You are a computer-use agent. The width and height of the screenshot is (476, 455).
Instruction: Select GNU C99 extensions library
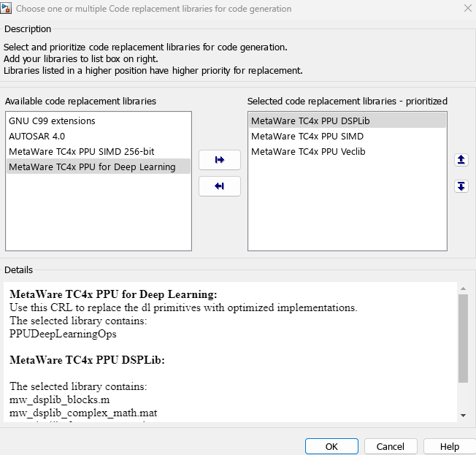click(52, 121)
